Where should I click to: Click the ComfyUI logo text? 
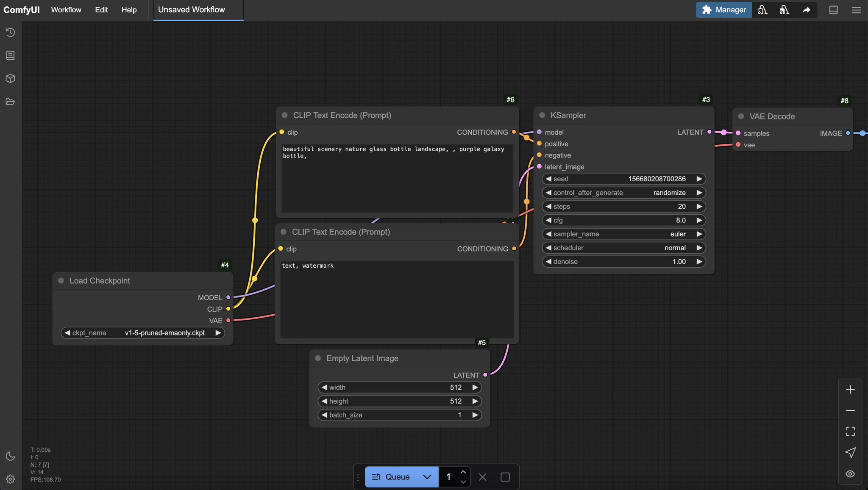tap(22, 10)
